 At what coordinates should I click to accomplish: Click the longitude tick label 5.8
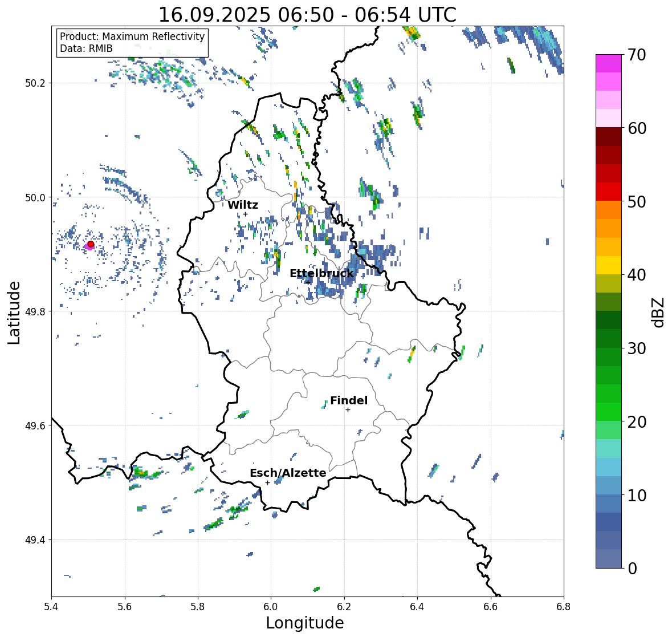click(x=198, y=606)
